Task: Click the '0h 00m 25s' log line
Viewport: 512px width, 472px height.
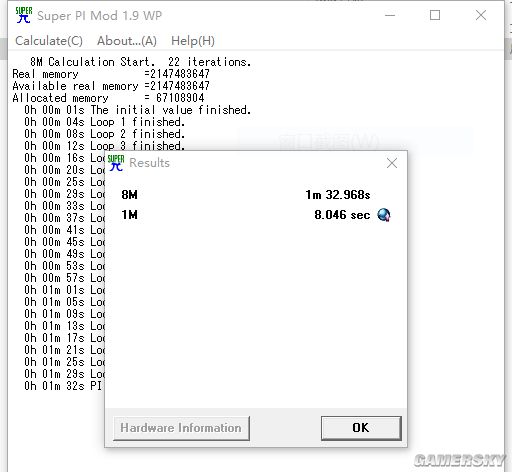Action: tap(64, 182)
